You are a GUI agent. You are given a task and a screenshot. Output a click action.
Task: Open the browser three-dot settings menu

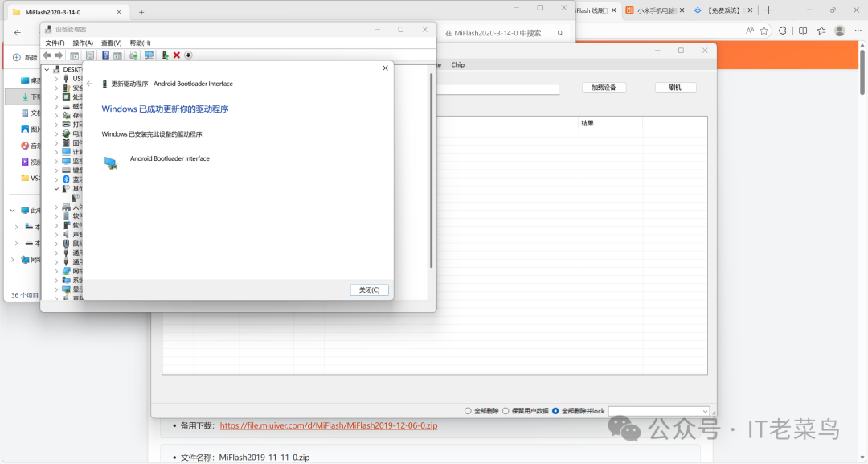pos(858,31)
